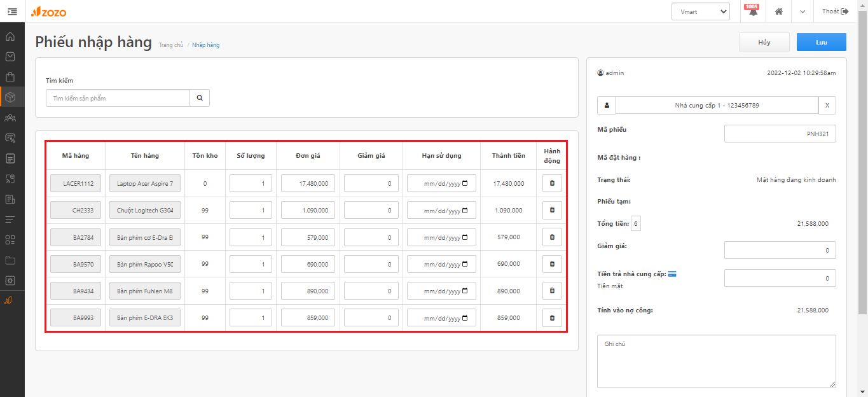Click the supplier person icon button
Image resolution: width=868 pixels, height=397 pixels.
tap(607, 105)
